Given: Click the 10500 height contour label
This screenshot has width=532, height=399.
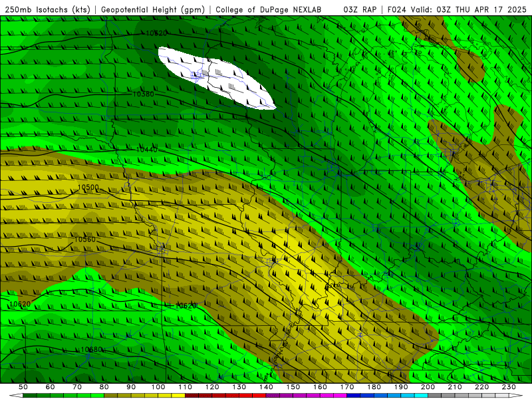Looking at the screenshot, I should 88,188.
